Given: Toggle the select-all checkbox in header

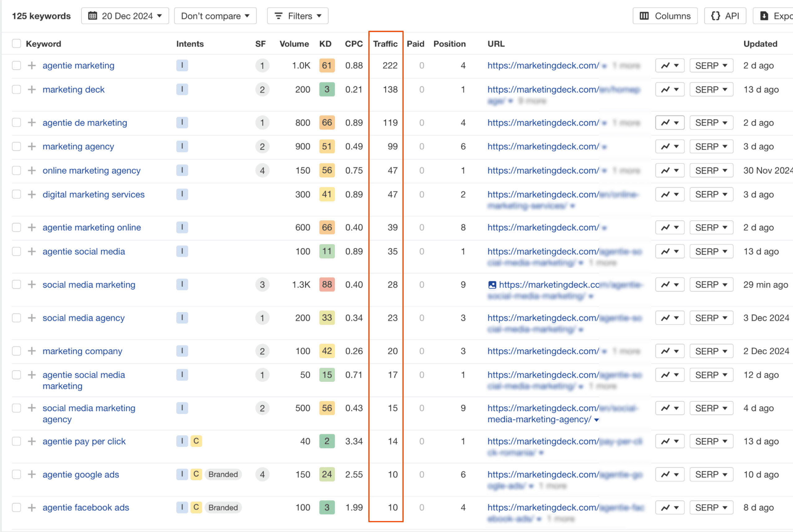Looking at the screenshot, I should pos(16,44).
